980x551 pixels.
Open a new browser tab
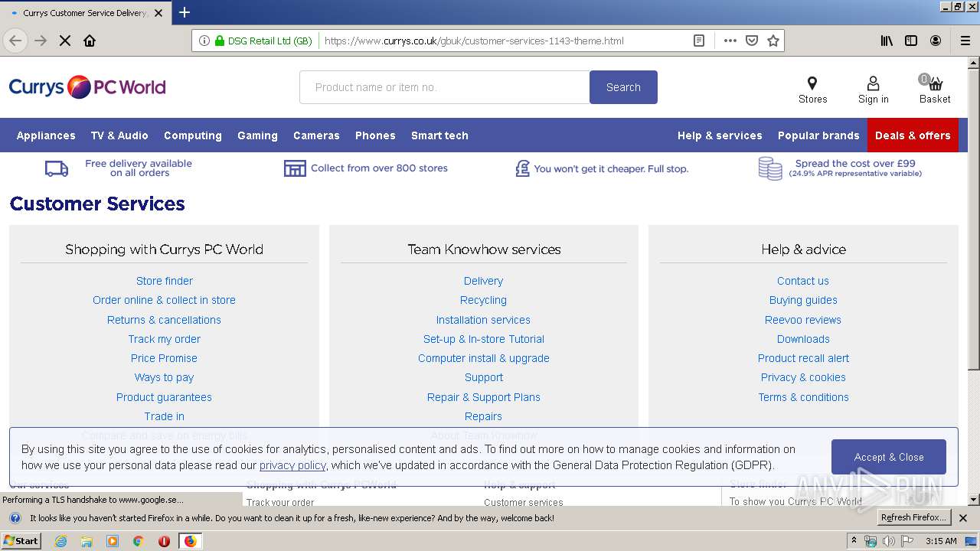(x=185, y=12)
